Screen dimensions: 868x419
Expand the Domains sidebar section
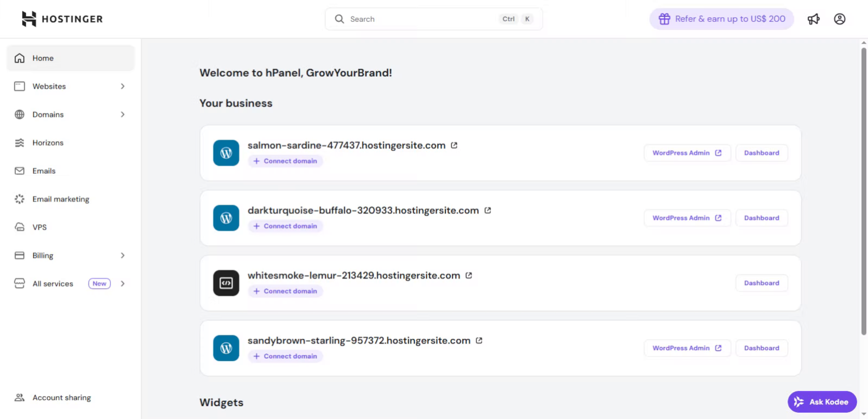122,114
